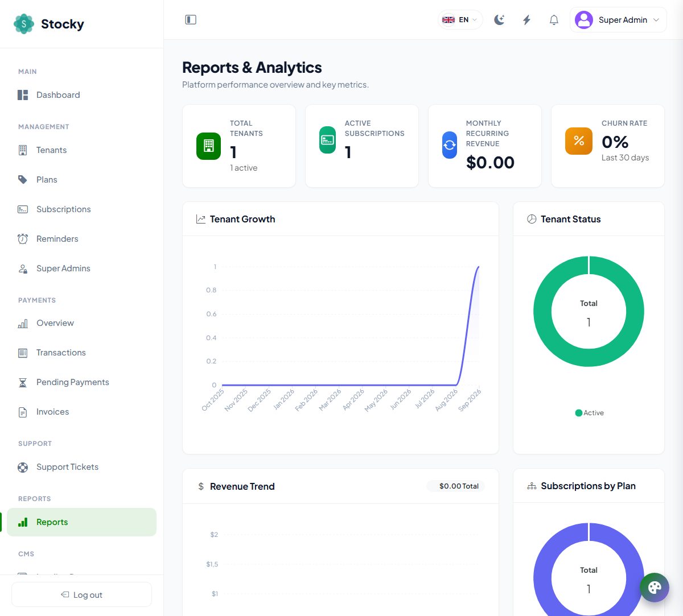The image size is (683, 616).
Task: View Invoices from sidebar
Action: 82,412
